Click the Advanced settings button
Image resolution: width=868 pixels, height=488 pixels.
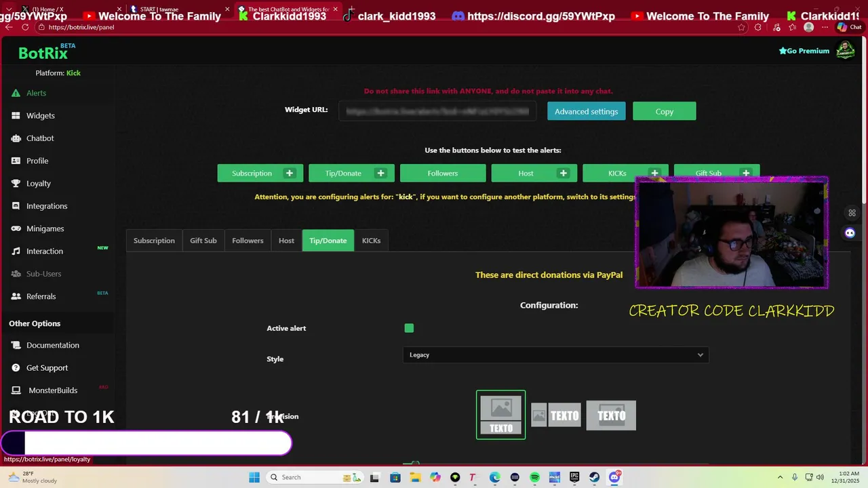pos(587,111)
